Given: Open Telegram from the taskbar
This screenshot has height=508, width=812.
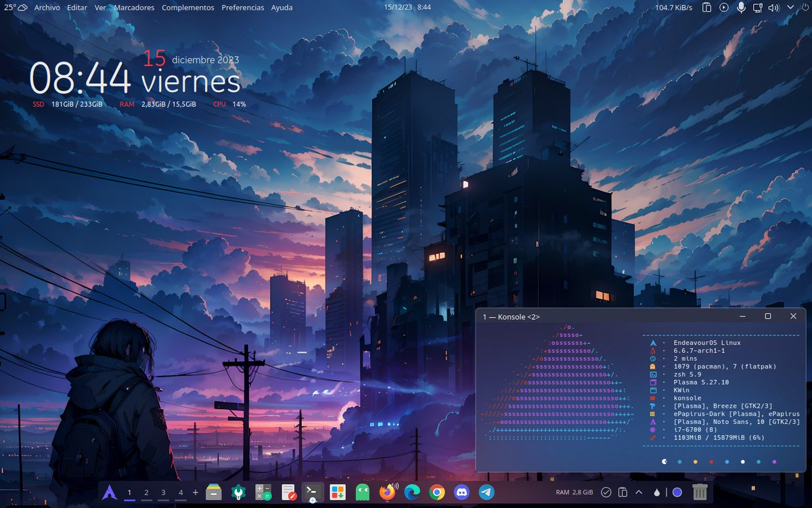Looking at the screenshot, I should [x=485, y=492].
